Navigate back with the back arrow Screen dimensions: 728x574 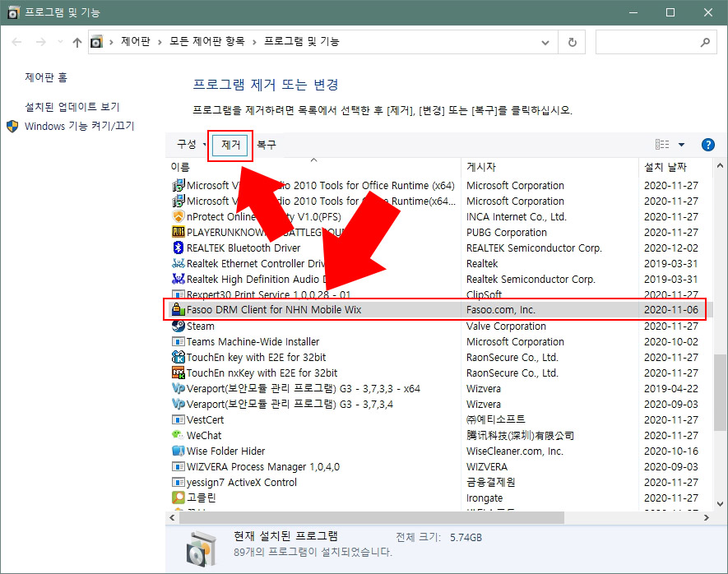point(16,41)
